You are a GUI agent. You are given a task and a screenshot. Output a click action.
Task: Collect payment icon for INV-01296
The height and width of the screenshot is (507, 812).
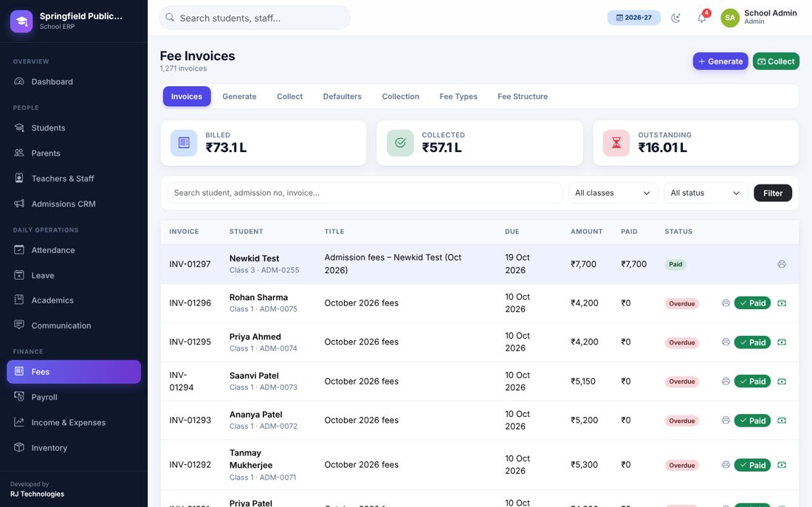[782, 303]
